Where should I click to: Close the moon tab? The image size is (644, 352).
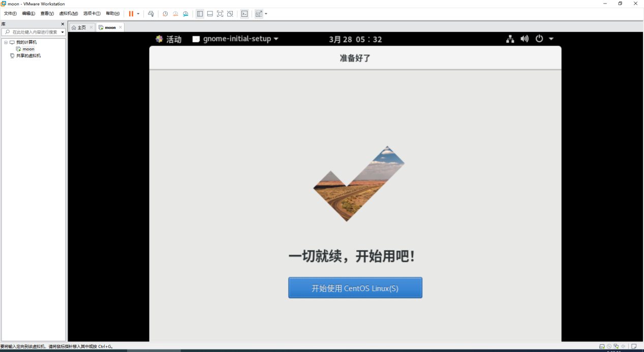(120, 27)
